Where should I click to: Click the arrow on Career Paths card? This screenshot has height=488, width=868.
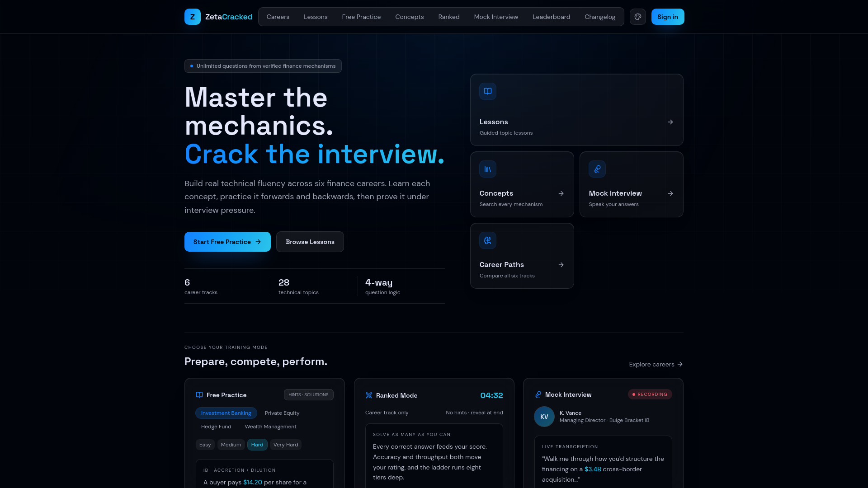561,265
